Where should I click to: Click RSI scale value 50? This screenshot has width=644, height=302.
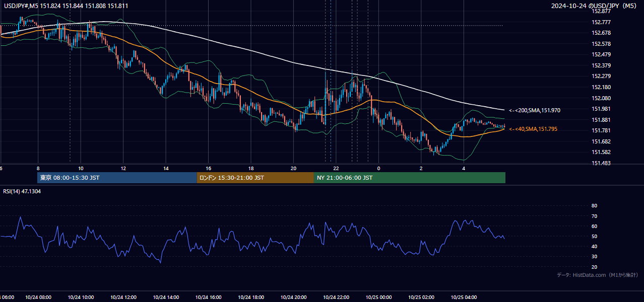(x=594, y=236)
